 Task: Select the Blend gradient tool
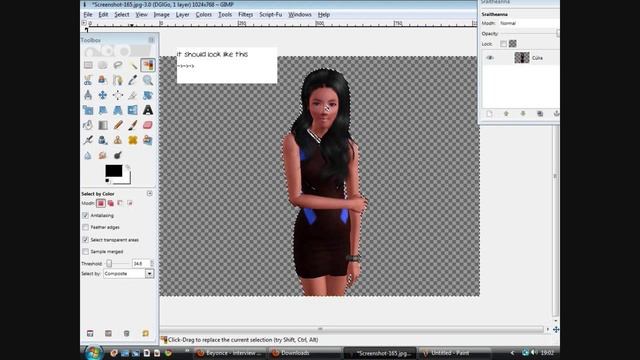tap(102, 125)
